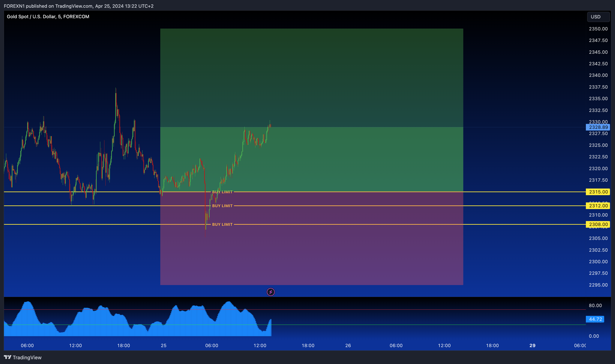Click the TradingView logo at bottom left
This screenshot has height=364, width=615.
point(22,357)
